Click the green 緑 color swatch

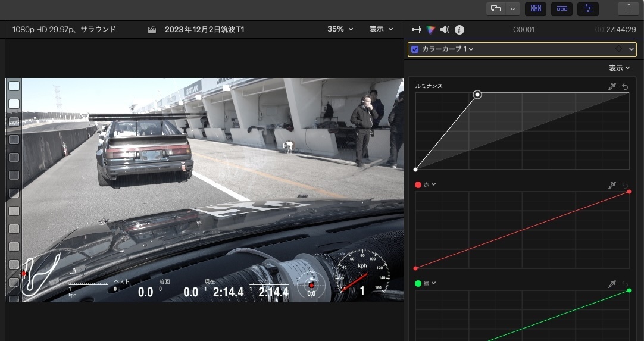[x=418, y=283]
